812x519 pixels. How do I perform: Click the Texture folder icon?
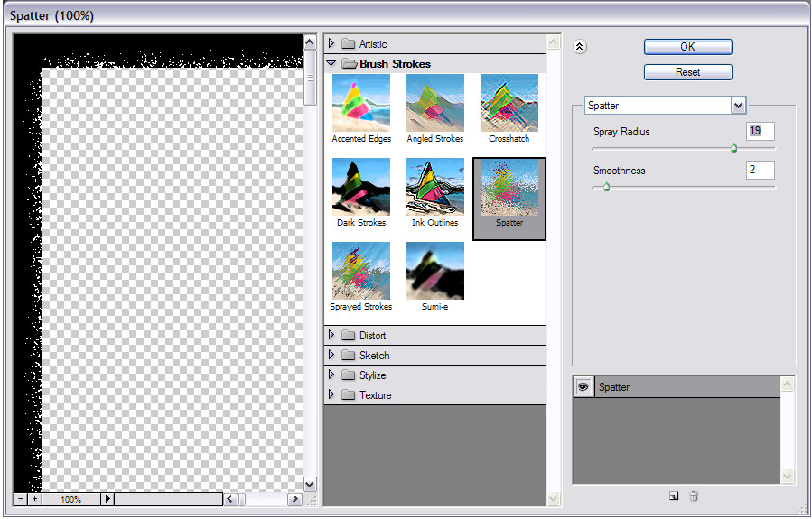(x=349, y=394)
